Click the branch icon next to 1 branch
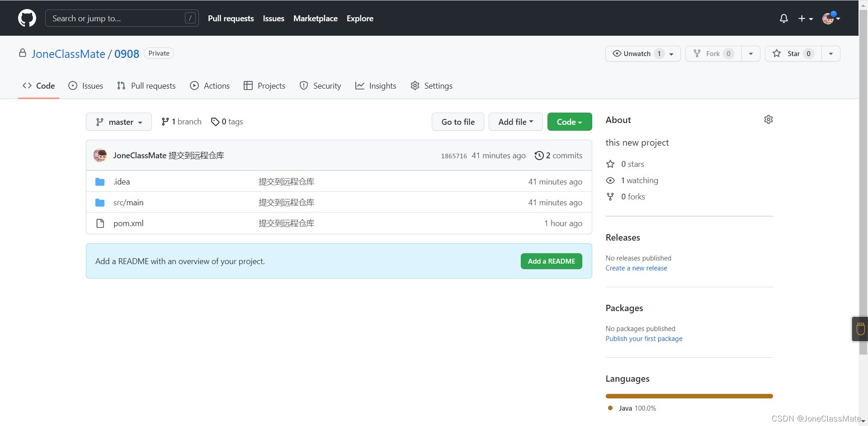The width and height of the screenshot is (868, 426). tap(165, 122)
